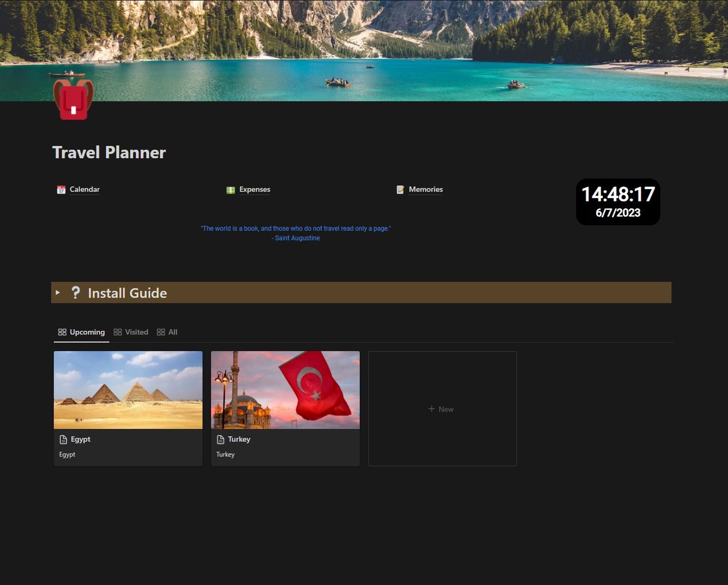Viewport: 728px width, 585px height.
Task: Click the plus icon in the New card
Action: [x=432, y=409]
